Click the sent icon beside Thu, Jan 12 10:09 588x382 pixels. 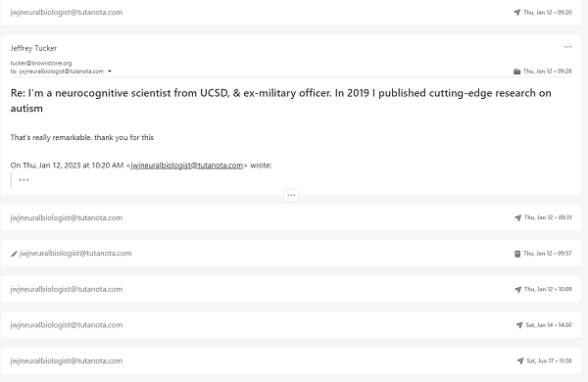[x=517, y=289]
